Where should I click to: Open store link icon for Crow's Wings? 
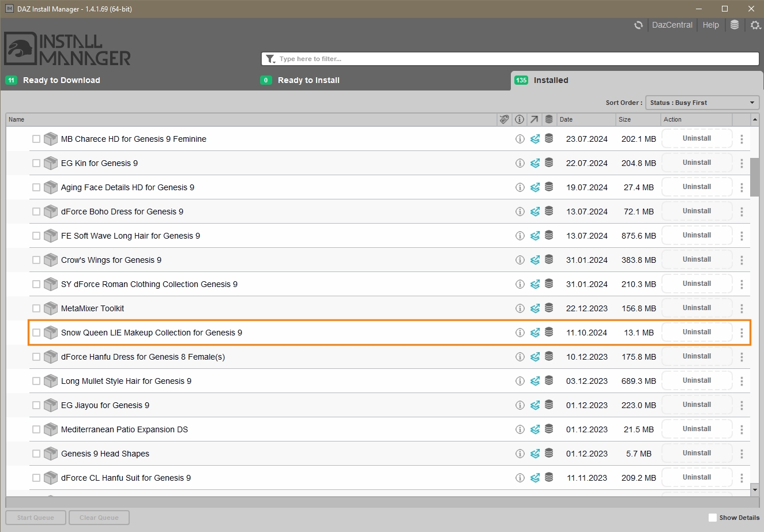coord(535,260)
